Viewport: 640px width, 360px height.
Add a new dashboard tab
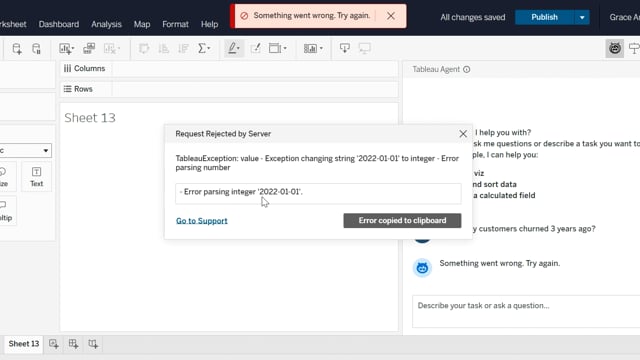click(x=73, y=344)
